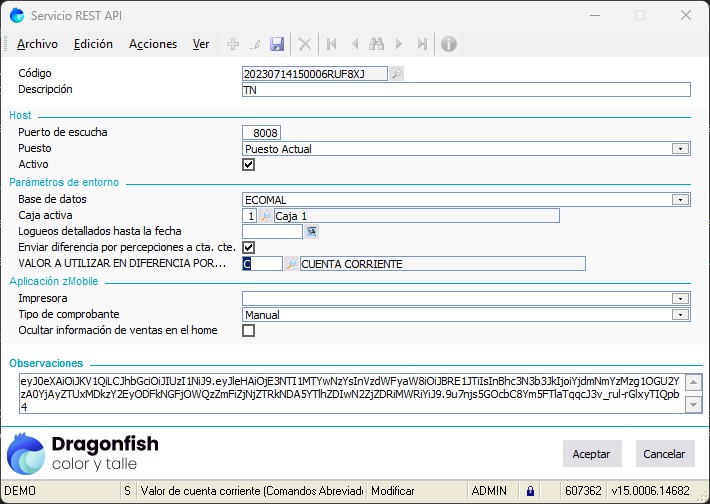This screenshot has height=504, width=710.
Task: Expand Tipo de comprobante dropdown
Action: pos(680,315)
